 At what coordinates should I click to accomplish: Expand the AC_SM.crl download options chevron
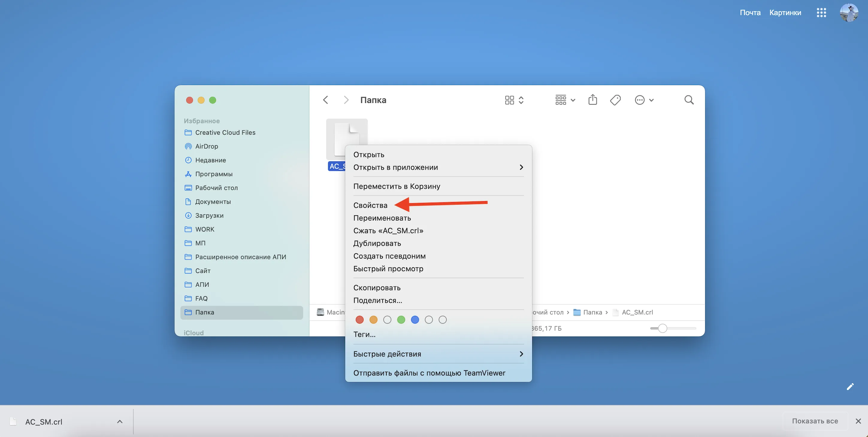[x=120, y=421]
